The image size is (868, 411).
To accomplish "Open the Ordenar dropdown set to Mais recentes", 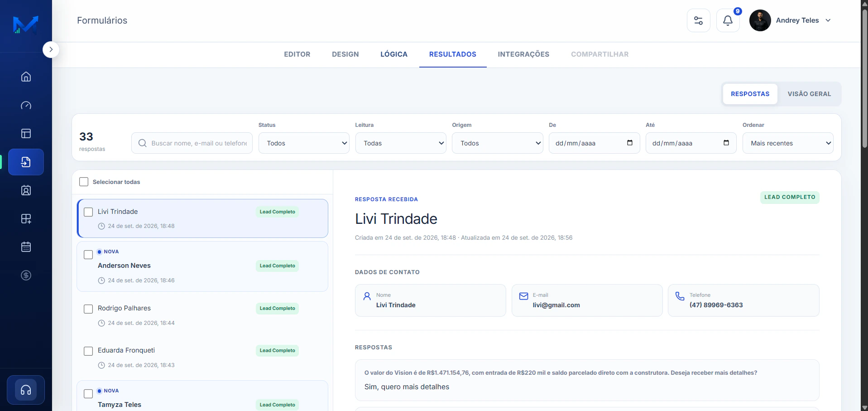I will [788, 143].
